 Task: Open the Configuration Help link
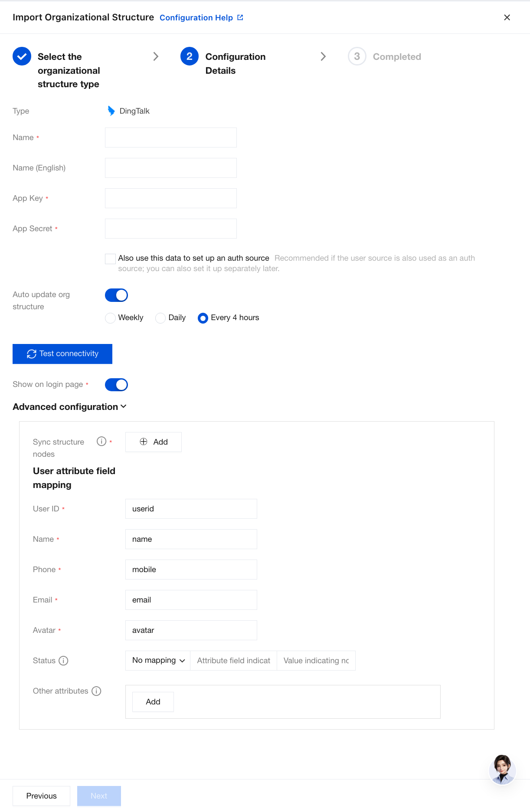click(x=196, y=18)
